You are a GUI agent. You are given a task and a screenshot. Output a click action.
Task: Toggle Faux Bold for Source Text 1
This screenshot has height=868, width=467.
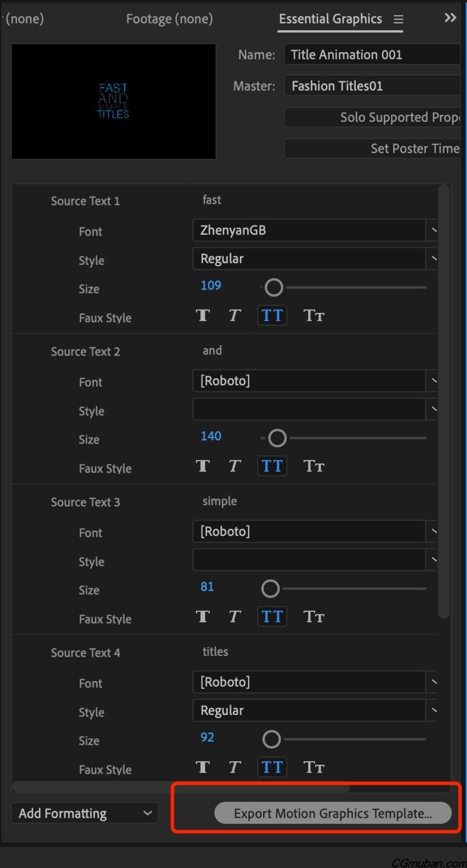[x=203, y=315]
